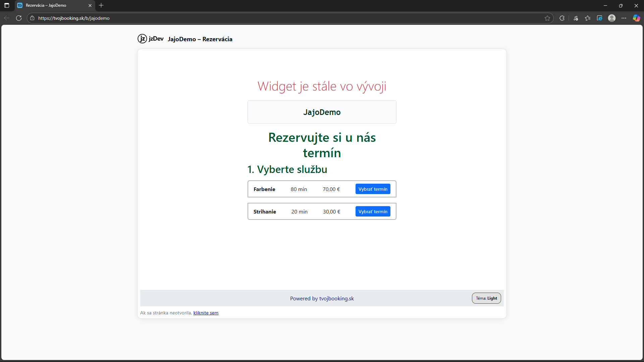Open the Copilot icon
The width and height of the screenshot is (644, 362).
pyautogui.click(x=636, y=18)
